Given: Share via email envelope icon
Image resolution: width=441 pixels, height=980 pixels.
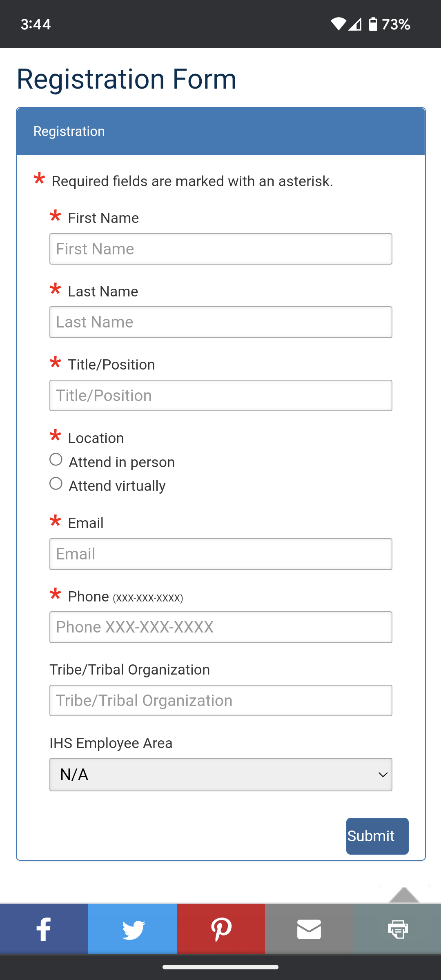Looking at the screenshot, I should (309, 929).
